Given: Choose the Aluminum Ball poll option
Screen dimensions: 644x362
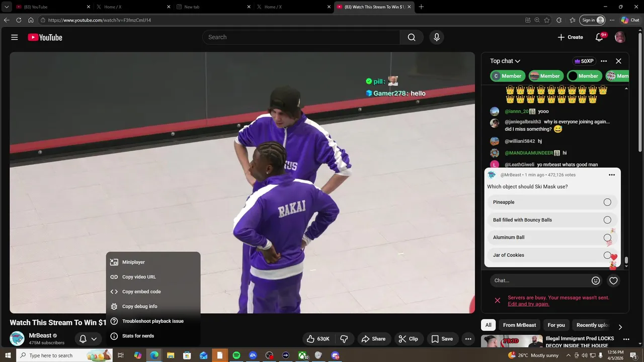Looking at the screenshot, I should click(x=552, y=237).
